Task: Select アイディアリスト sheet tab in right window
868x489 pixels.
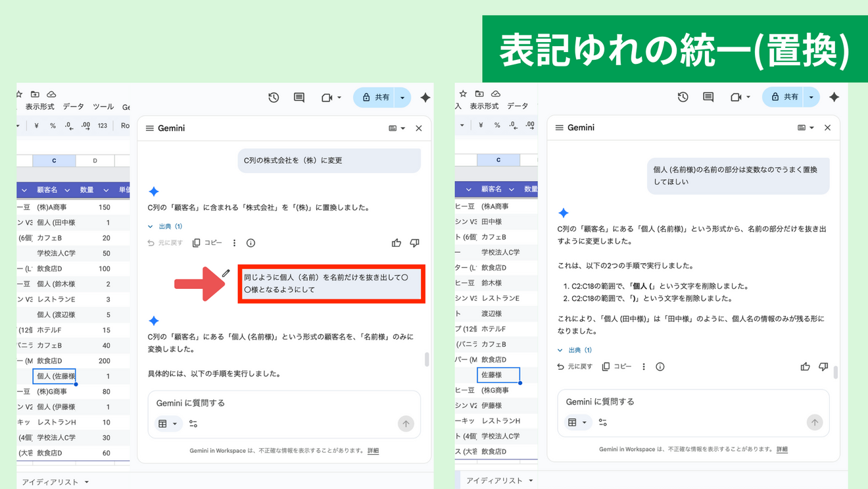Action: tap(499, 480)
